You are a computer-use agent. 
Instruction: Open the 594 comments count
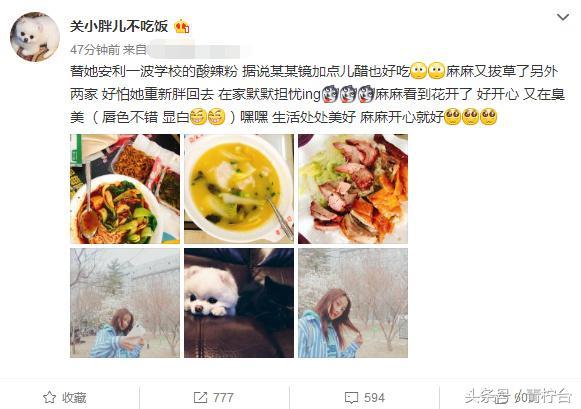[374, 398]
